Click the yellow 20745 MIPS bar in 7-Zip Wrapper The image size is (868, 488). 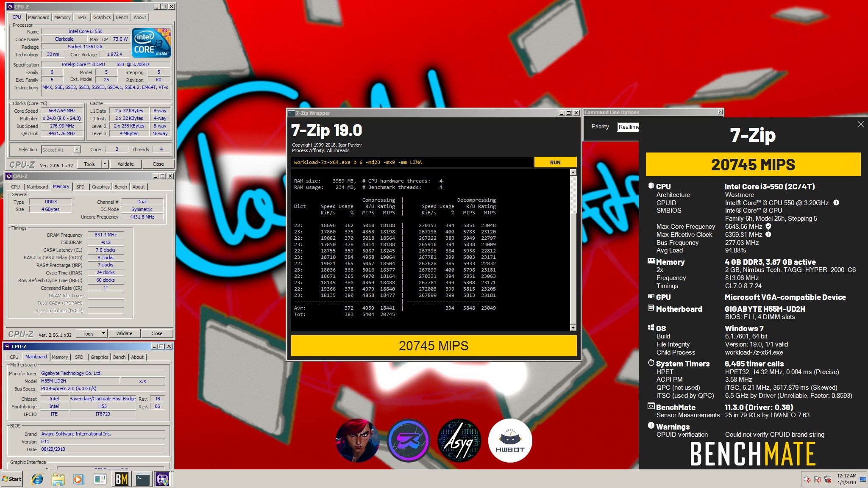click(x=434, y=346)
